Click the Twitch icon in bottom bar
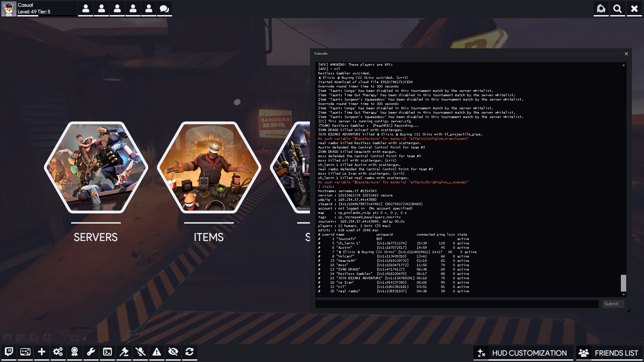Image resolution: width=644 pixels, height=362 pixels. [9, 352]
